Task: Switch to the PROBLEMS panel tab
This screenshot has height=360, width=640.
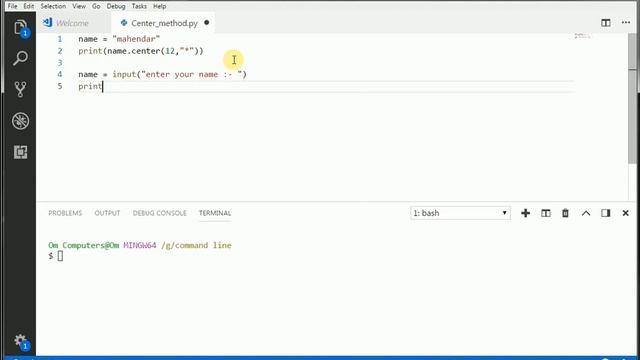Action: (x=65, y=213)
